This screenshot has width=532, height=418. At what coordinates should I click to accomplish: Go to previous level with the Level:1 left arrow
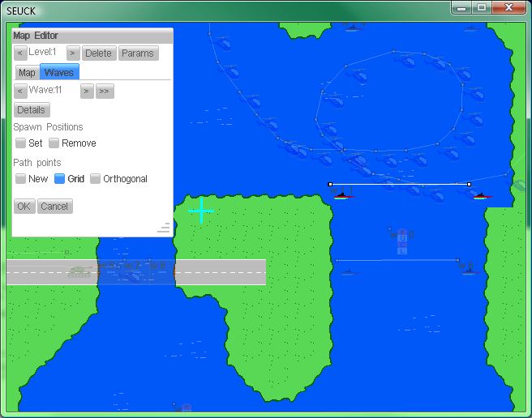(20, 53)
